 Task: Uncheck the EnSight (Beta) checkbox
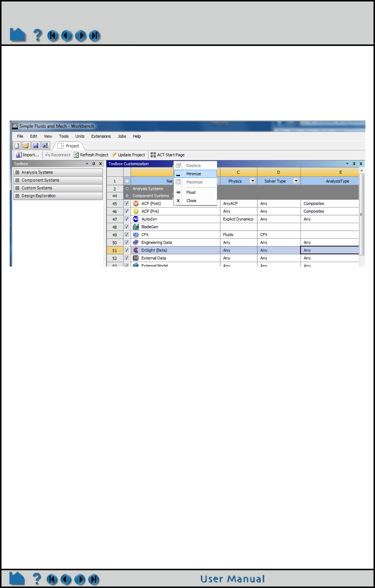127,250
